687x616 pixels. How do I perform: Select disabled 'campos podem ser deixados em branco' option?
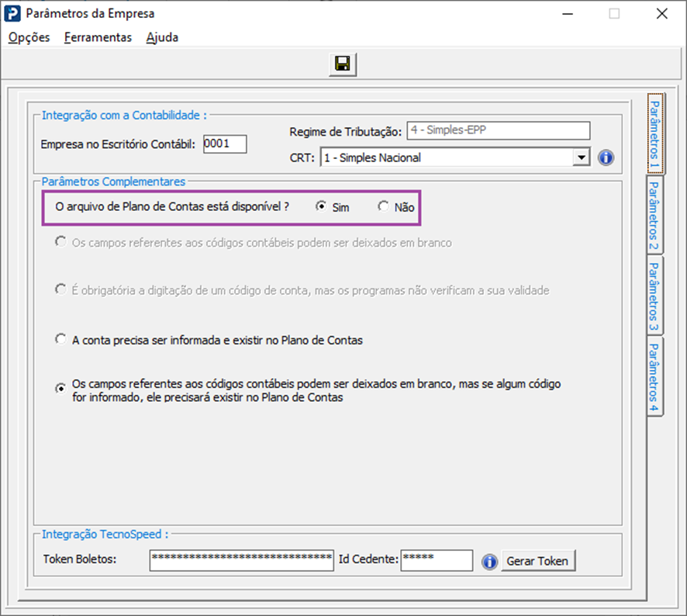pos(60,241)
